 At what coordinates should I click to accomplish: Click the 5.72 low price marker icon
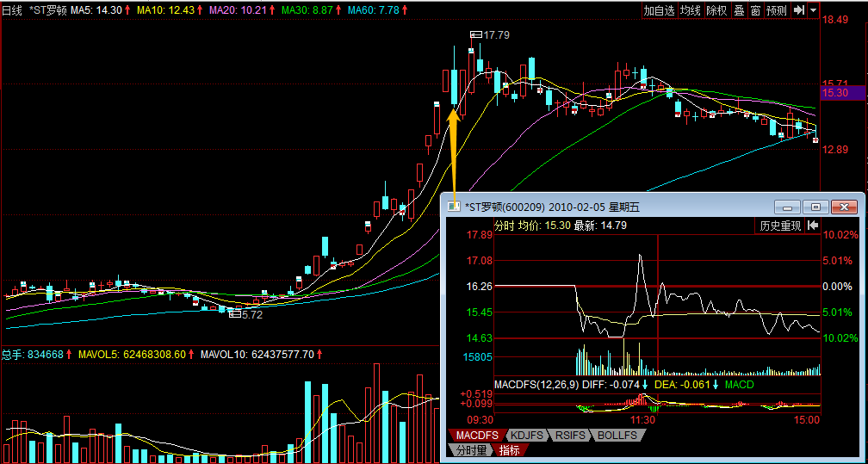pyautogui.click(x=235, y=315)
